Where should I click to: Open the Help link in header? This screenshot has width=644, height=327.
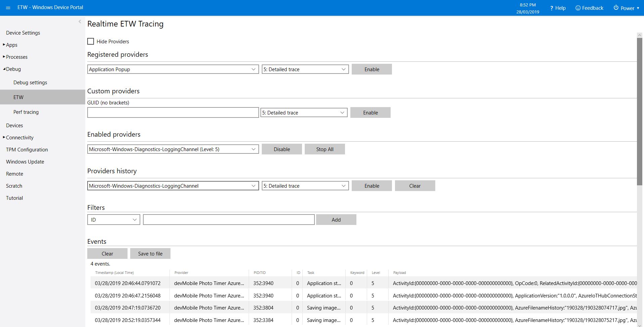pyautogui.click(x=558, y=8)
